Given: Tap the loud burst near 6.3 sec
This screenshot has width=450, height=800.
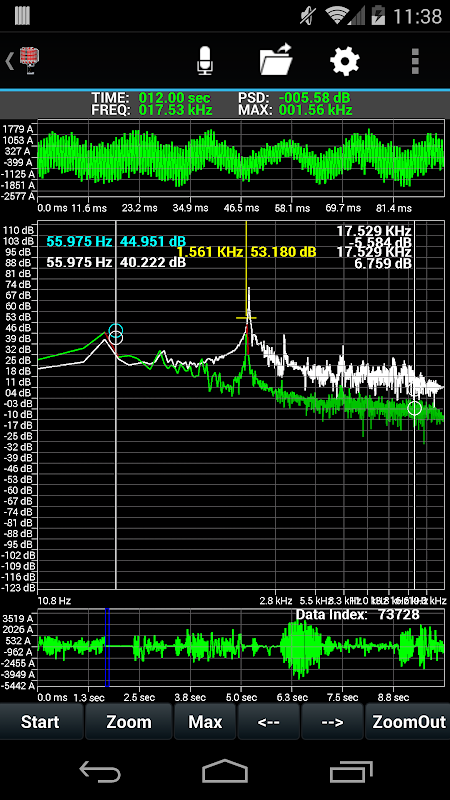Looking at the screenshot, I should [302, 648].
